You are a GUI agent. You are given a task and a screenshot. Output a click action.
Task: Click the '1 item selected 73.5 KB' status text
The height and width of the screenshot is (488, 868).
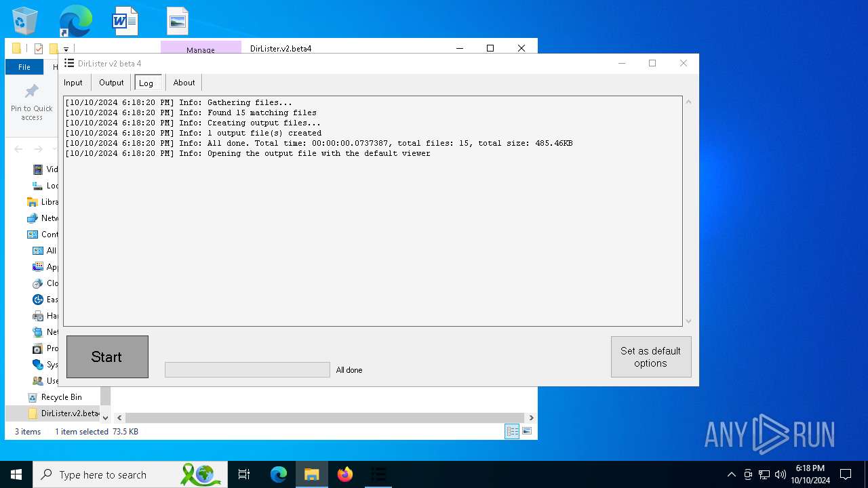click(x=96, y=432)
